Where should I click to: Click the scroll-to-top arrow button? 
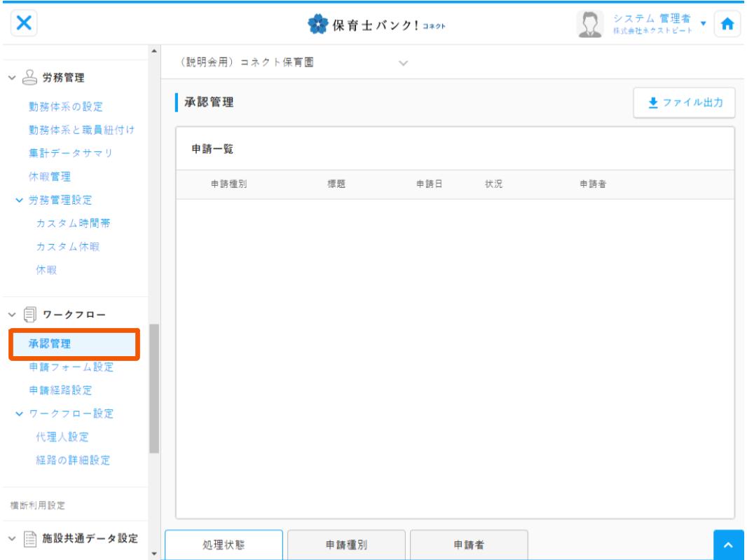click(x=729, y=545)
